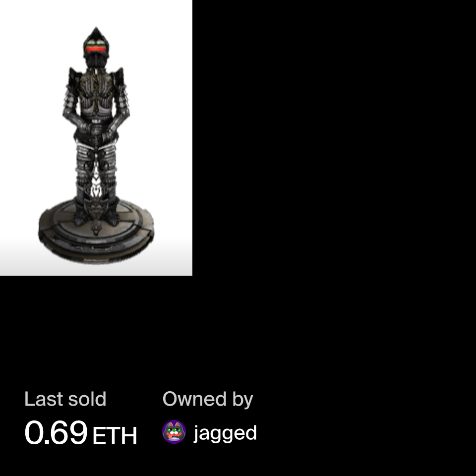The width and height of the screenshot is (476, 476).
Task: Open the jagged owner profile link
Action: click(225, 433)
